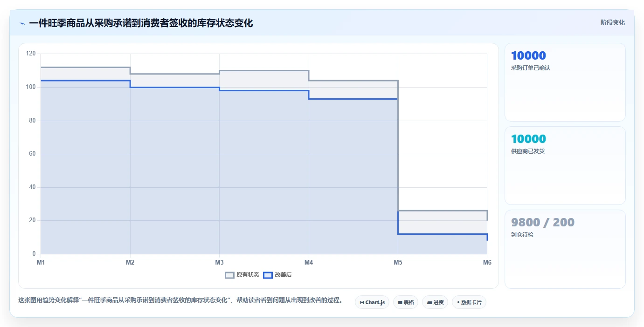Click the blue 10000 value in first card
This screenshot has width=644, height=327.
pos(528,56)
